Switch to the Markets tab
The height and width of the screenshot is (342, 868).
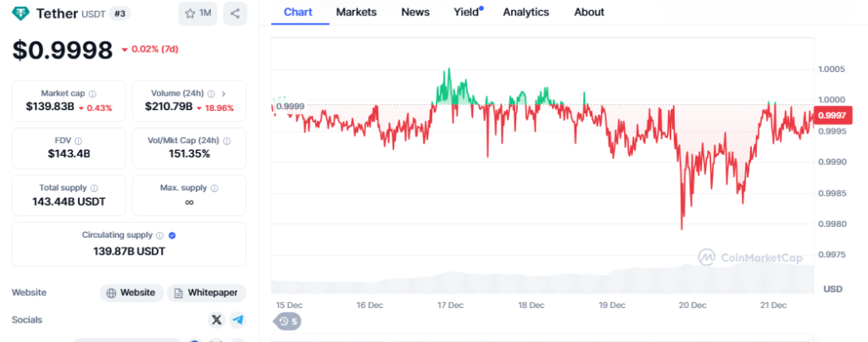pyautogui.click(x=356, y=12)
